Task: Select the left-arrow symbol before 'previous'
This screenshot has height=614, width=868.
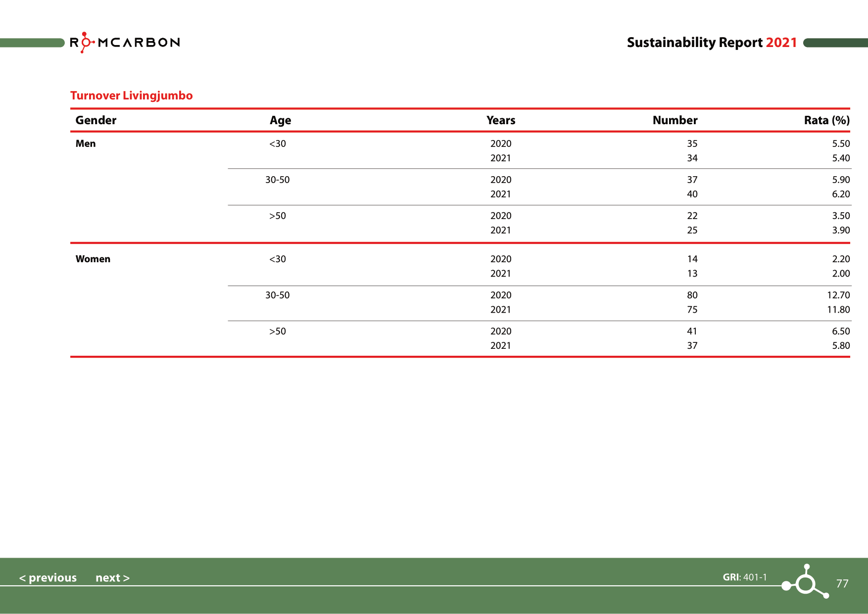Action: (x=23, y=577)
